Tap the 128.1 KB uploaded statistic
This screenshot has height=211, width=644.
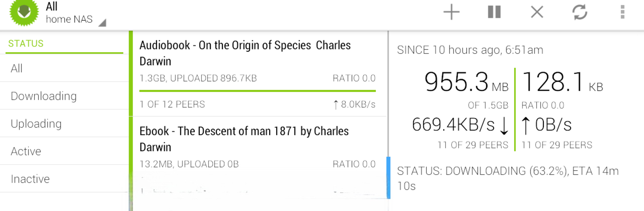[x=562, y=82]
